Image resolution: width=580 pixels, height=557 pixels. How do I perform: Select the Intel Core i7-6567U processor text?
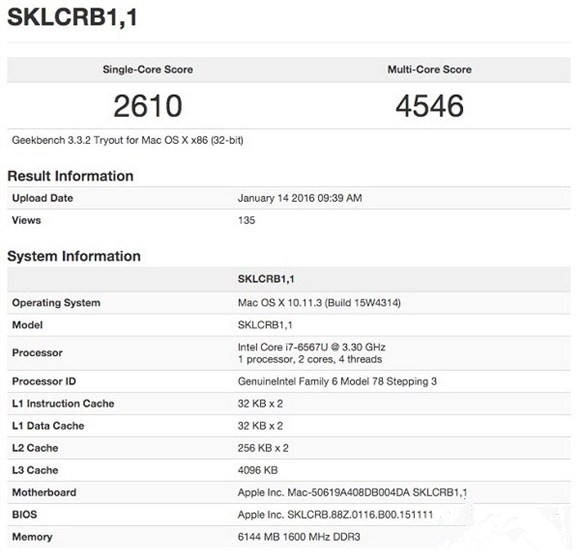(x=311, y=347)
